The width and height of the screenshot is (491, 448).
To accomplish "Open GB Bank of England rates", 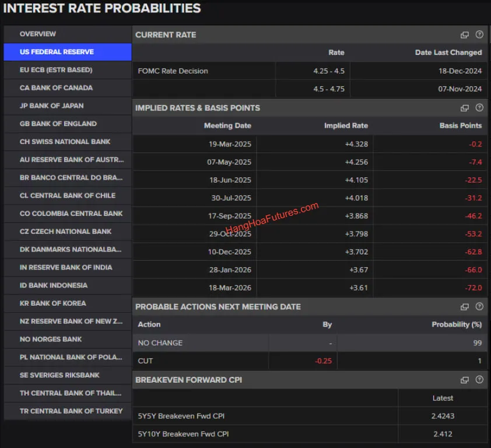I will point(68,124).
